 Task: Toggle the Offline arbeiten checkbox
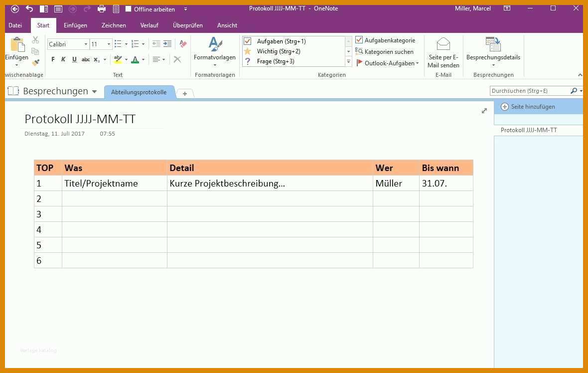point(128,9)
